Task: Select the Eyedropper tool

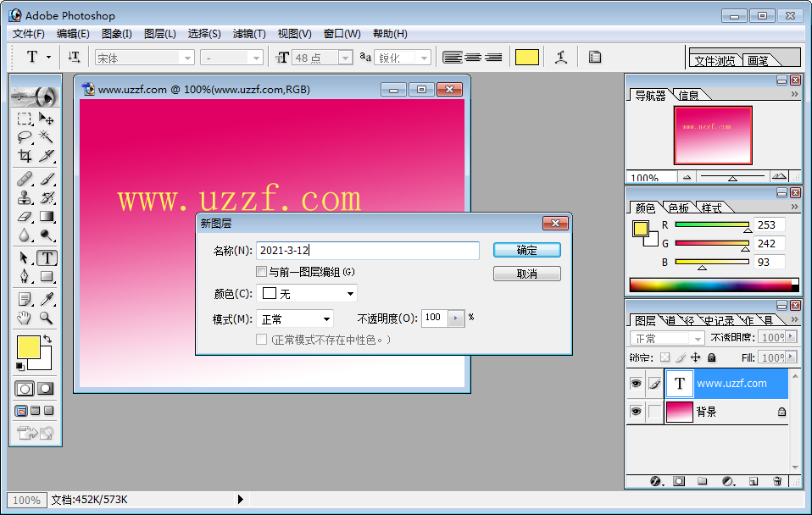Action: coord(47,299)
